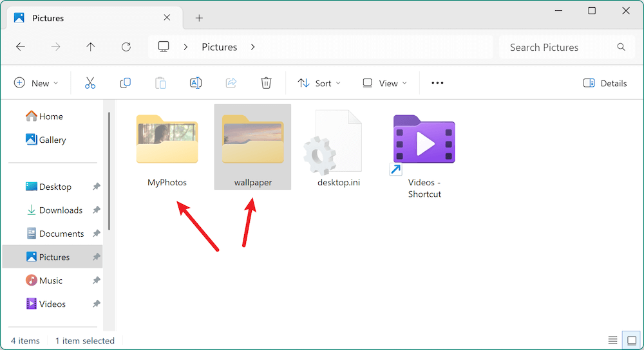Screen dimensions: 644x350
Task: Click the Delete trash icon
Action: click(266, 83)
